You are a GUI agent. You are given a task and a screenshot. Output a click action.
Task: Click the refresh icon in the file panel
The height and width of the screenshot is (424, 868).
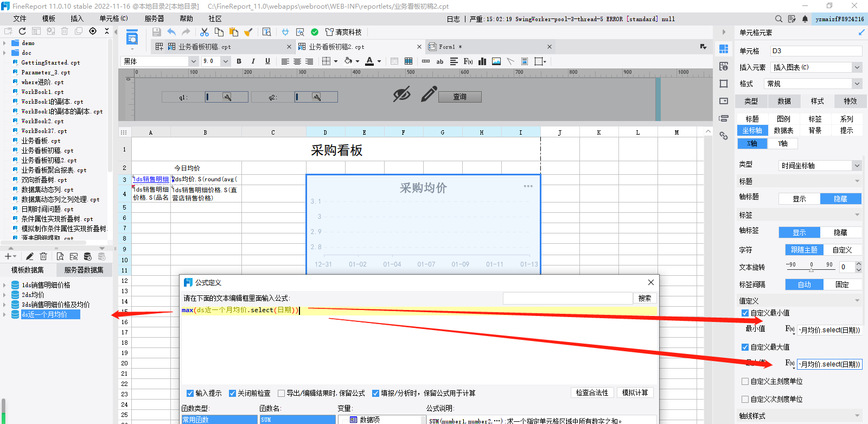point(22,31)
